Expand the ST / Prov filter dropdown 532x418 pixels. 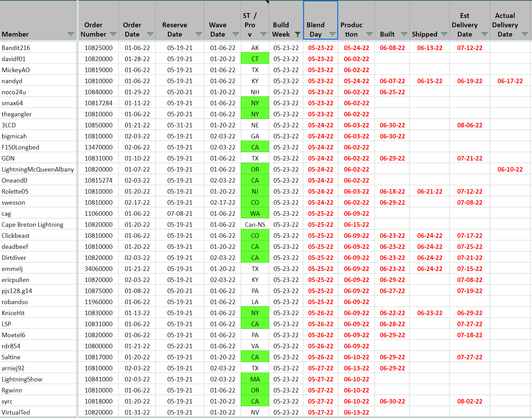[x=263, y=35]
